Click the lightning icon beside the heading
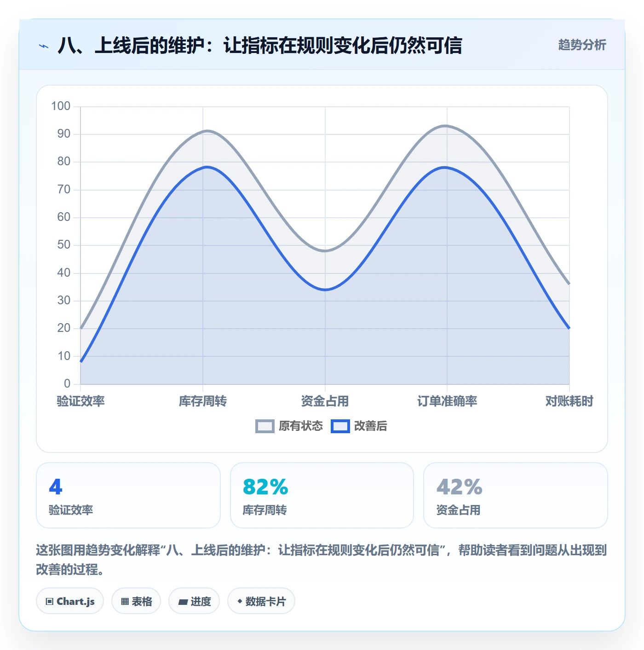Image resolution: width=644 pixels, height=650 pixels. pos(44,46)
